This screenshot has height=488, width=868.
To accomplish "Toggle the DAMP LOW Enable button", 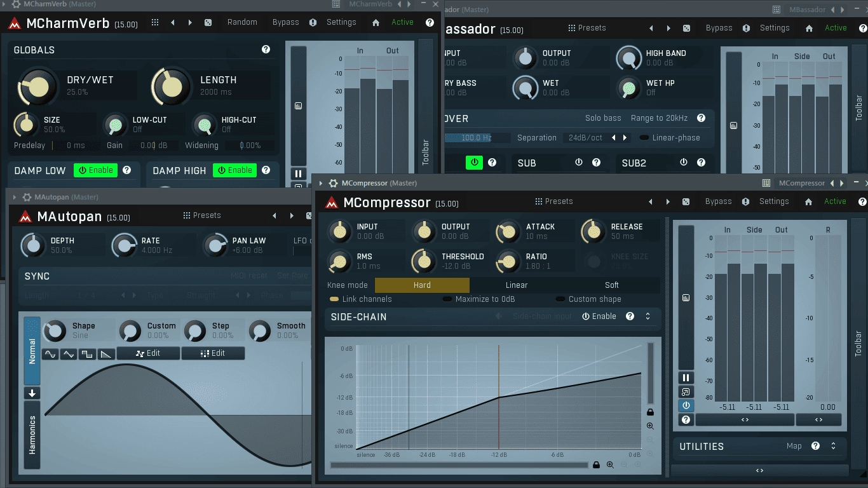I will pos(96,170).
